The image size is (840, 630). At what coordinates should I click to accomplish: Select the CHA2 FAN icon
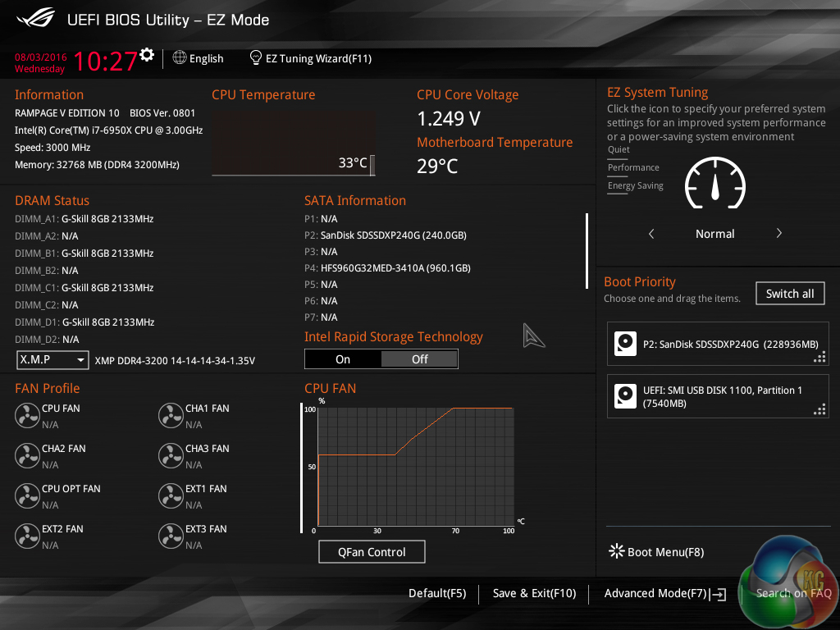click(x=27, y=456)
